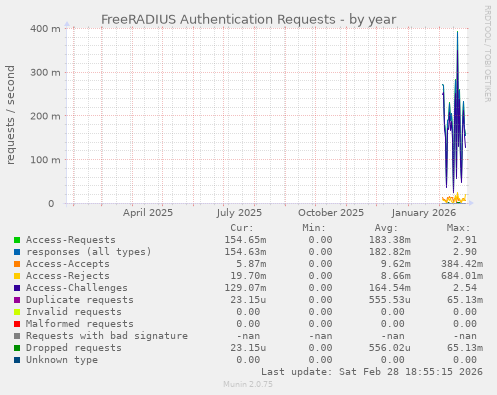Image resolution: width=497 pixels, height=395 pixels.
Task: Click the '8.66m' average Access-Rejects value
Action: [395, 276]
